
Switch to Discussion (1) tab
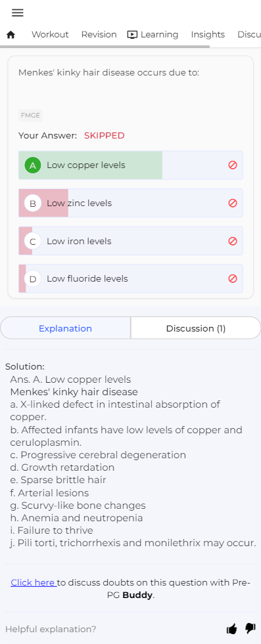196,328
